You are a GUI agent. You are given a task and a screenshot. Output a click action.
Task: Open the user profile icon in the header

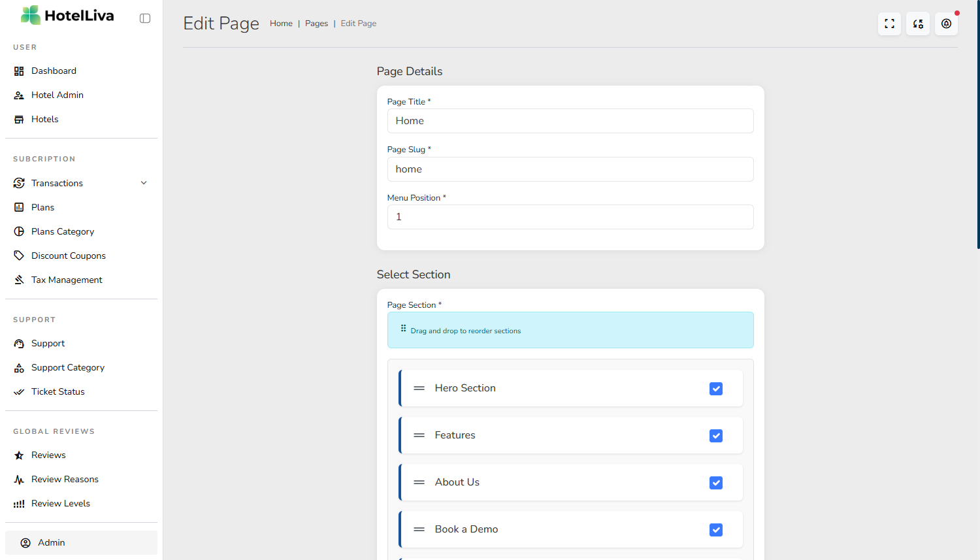pos(946,24)
